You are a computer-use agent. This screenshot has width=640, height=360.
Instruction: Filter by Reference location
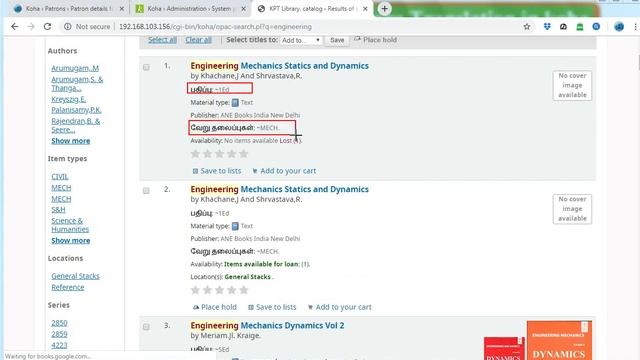(68, 287)
